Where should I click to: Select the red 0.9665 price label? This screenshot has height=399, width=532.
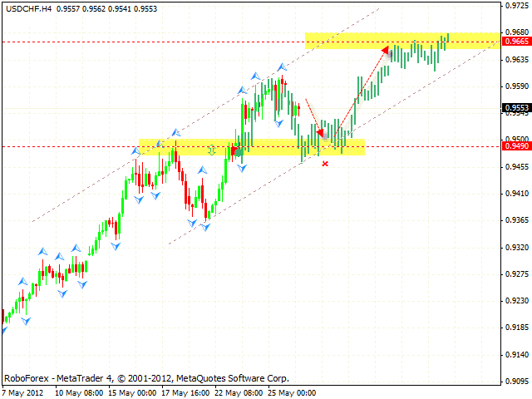click(517, 41)
